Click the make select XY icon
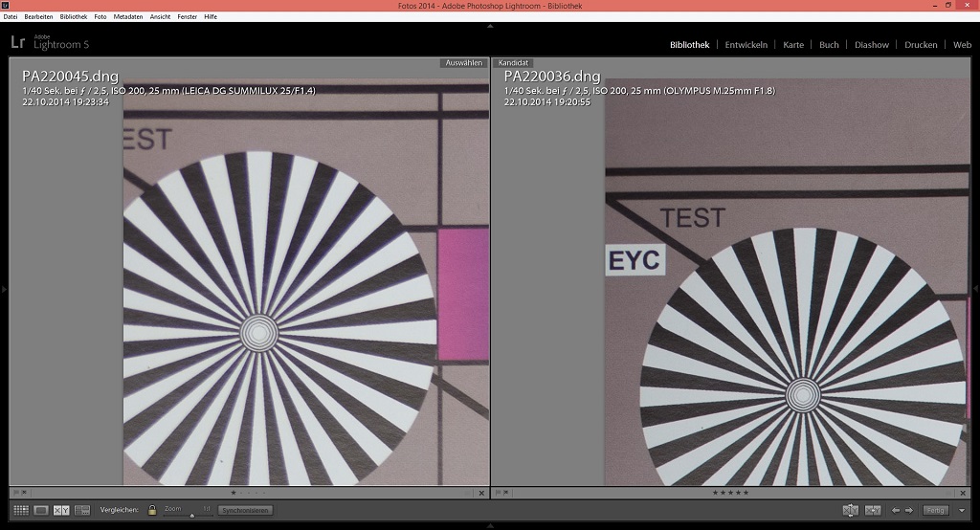Viewport: 980px width, 530px height. 872,511
